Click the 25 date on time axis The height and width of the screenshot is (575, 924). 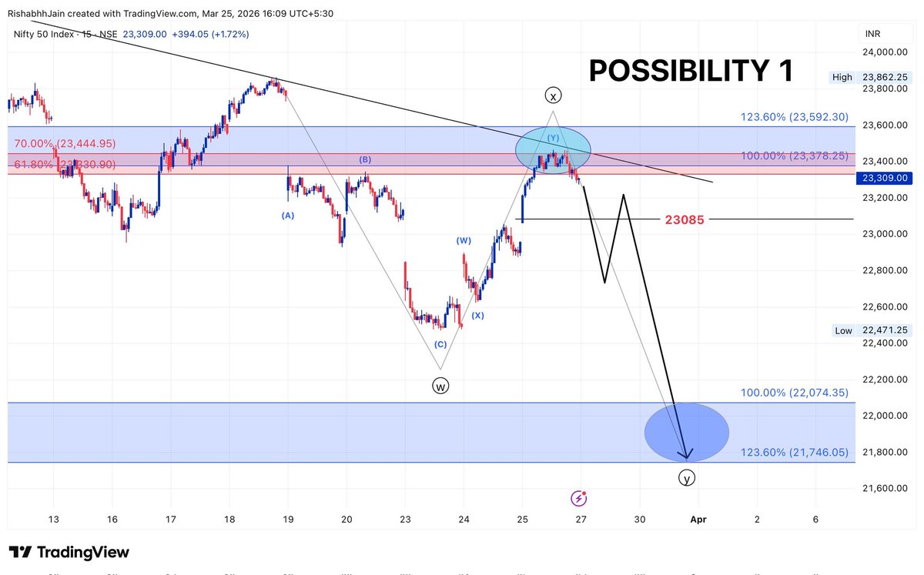tap(522, 519)
